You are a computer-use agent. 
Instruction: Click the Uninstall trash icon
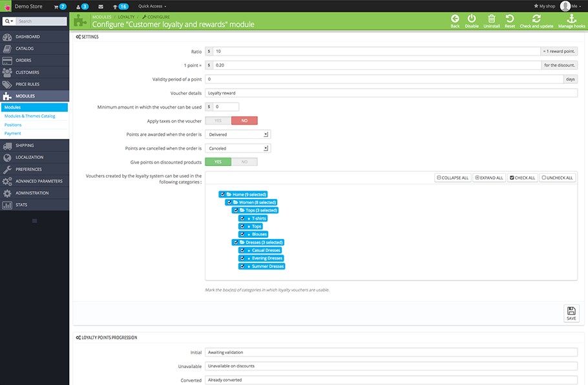coord(491,18)
